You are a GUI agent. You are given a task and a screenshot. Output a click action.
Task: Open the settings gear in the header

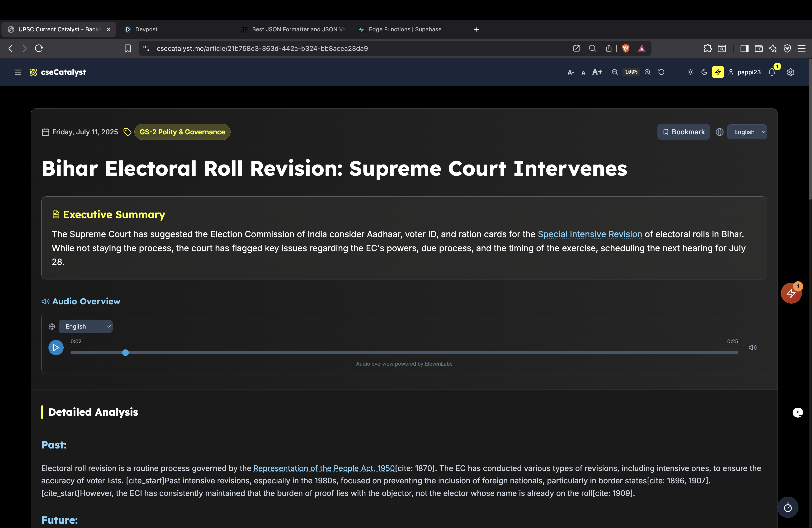click(790, 72)
